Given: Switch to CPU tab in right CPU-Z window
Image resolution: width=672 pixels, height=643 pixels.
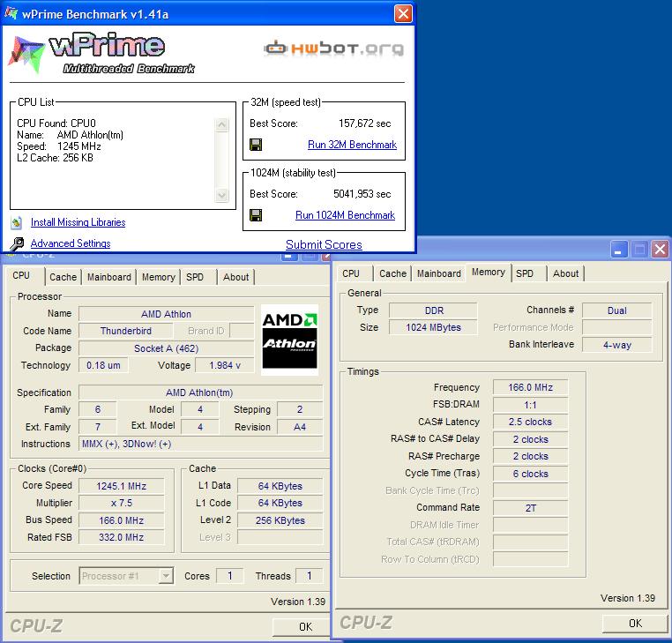Looking at the screenshot, I should 351,273.
